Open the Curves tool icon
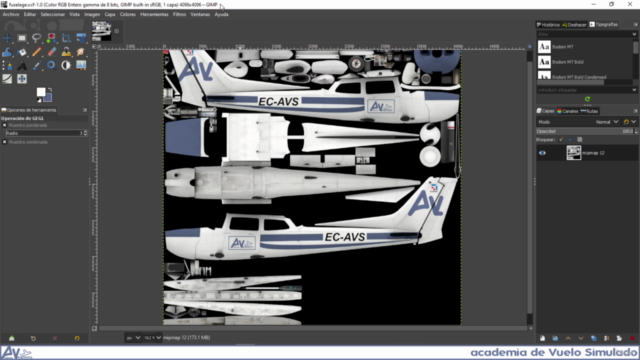The image size is (640, 360). 7,79
